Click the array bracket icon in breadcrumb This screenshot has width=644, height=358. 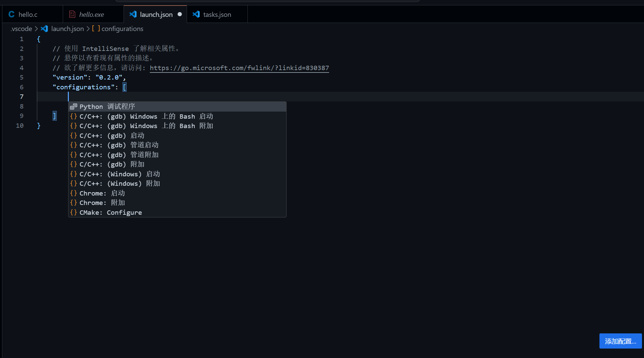[96, 29]
